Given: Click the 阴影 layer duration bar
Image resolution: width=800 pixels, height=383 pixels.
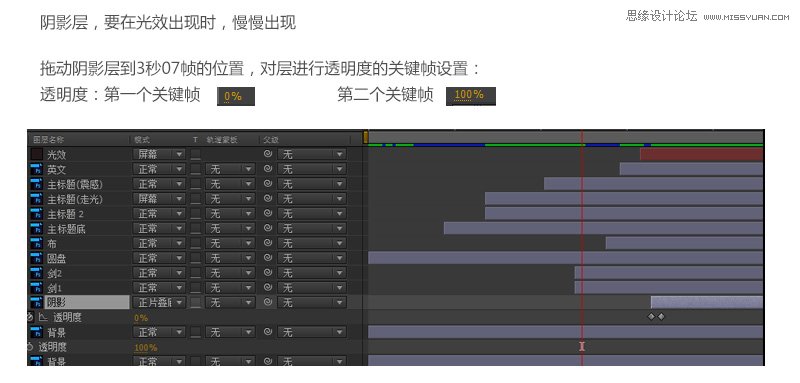Looking at the screenshot, I should [707, 302].
